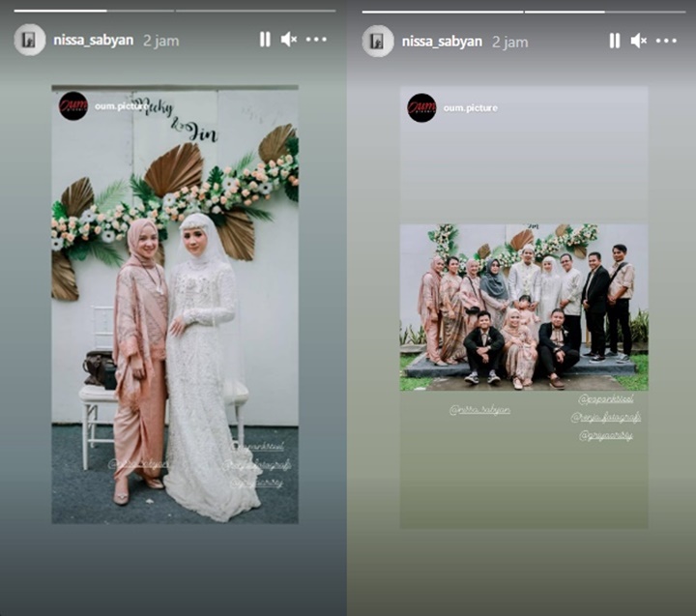The image size is (696, 616).
Task: Tap the middle mention tag under group photo
Action: (x=606, y=418)
